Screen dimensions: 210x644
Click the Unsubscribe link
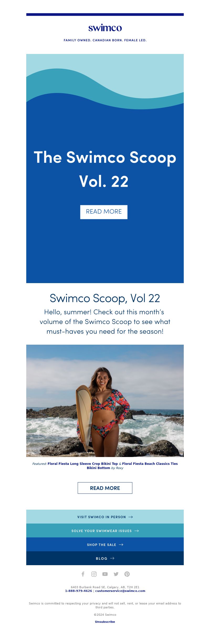105,622
